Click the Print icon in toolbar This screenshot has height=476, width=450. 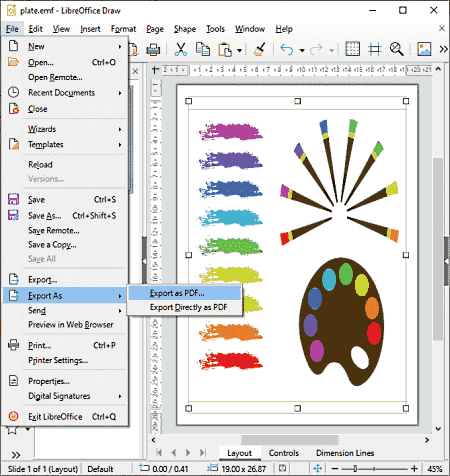click(153, 50)
